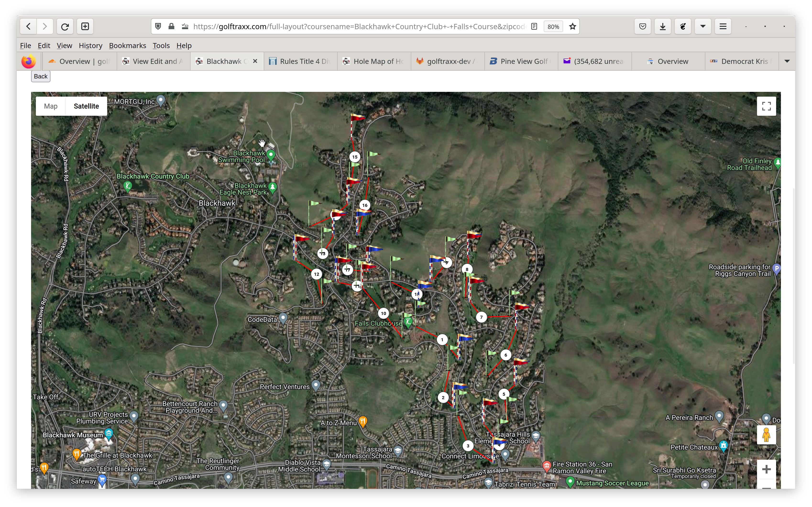Open the Help menu
The image size is (812, 507).
coord(184,46)
